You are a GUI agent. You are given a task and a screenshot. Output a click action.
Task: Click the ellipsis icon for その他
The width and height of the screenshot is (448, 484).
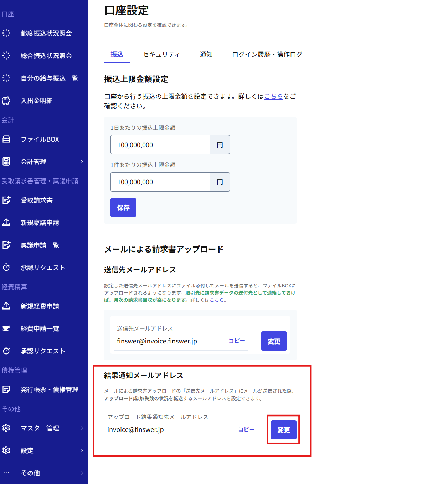click(x=6, y=473)
